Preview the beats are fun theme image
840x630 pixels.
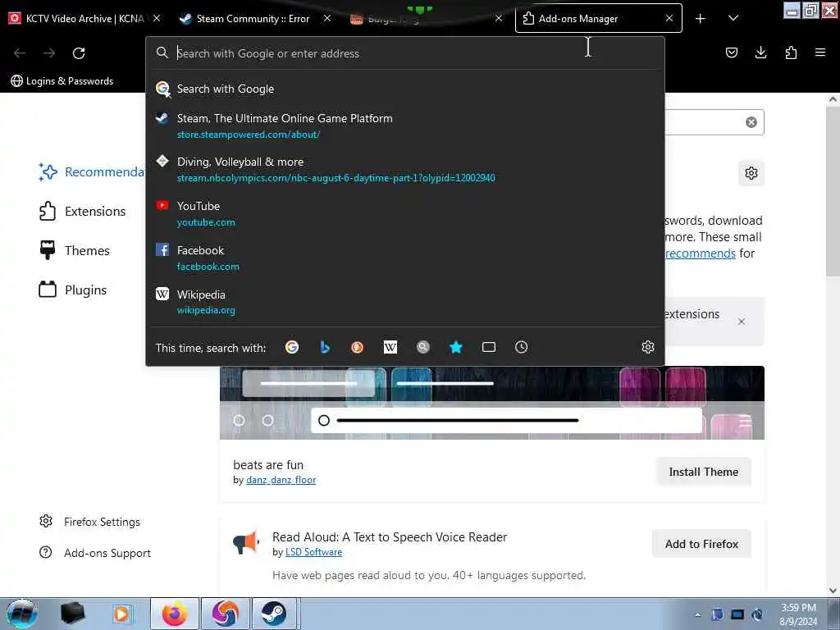point(492,403)
